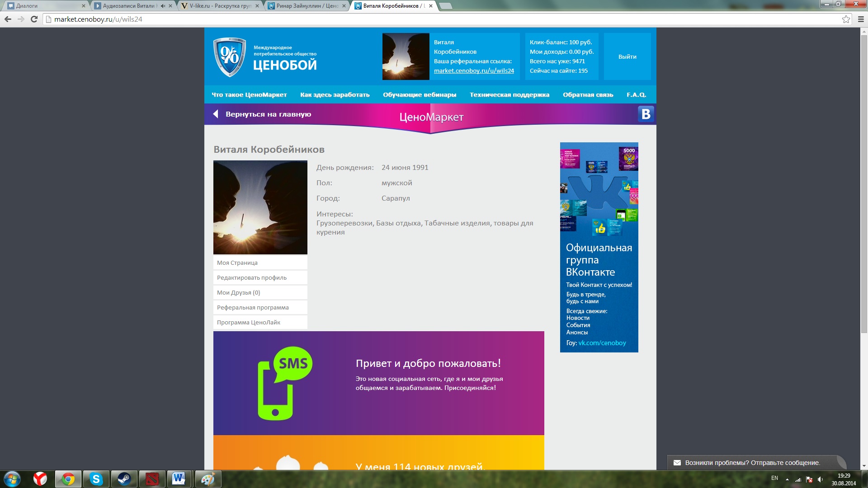
Task: Mute audio icon on Аудиозаписи tab
Action: point(163,6)
